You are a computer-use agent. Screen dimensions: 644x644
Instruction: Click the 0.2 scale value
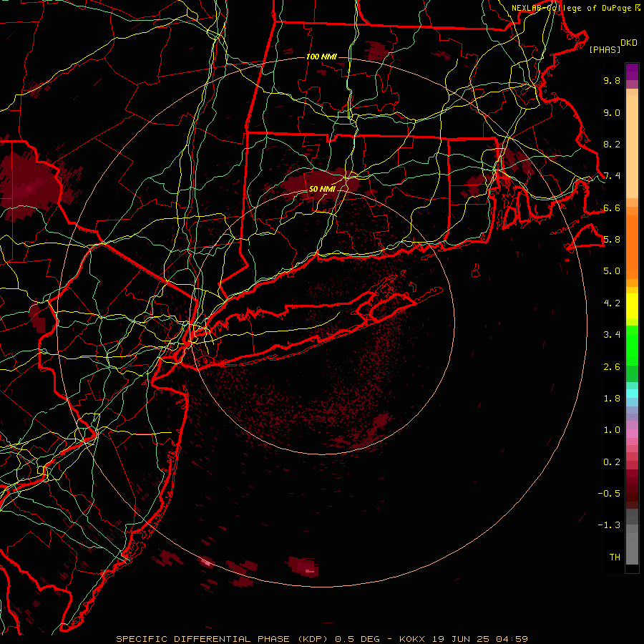click(x=612, y=462)
